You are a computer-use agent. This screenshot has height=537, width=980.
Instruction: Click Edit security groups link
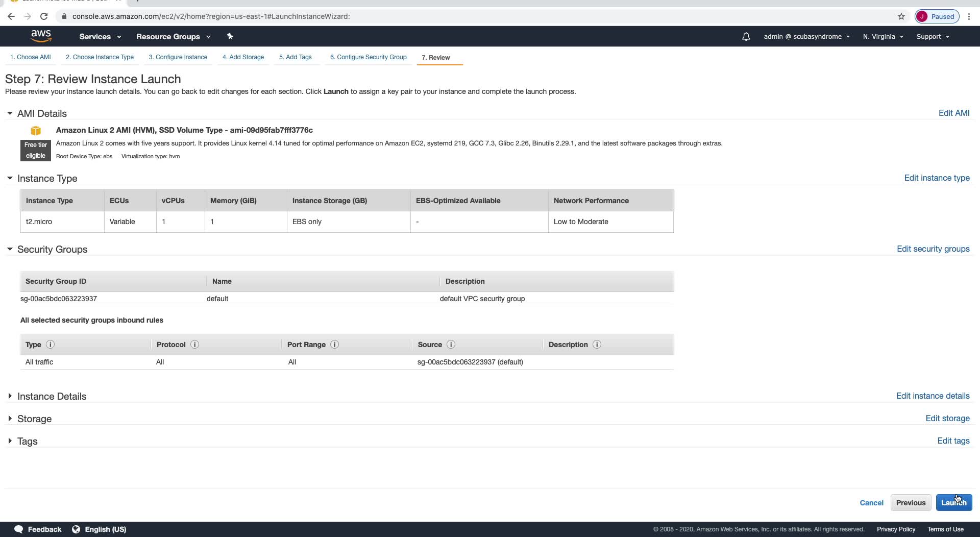(x=933, y=249)
